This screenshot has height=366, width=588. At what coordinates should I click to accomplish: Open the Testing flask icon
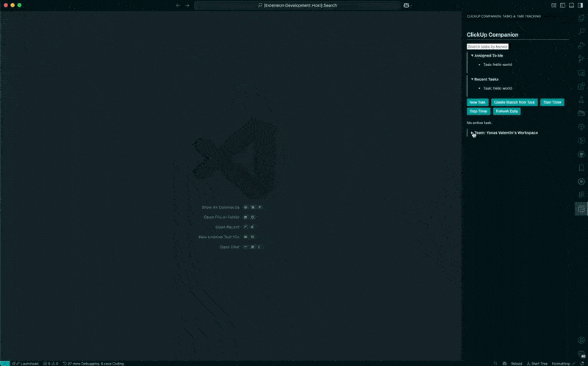click(581, 99)
